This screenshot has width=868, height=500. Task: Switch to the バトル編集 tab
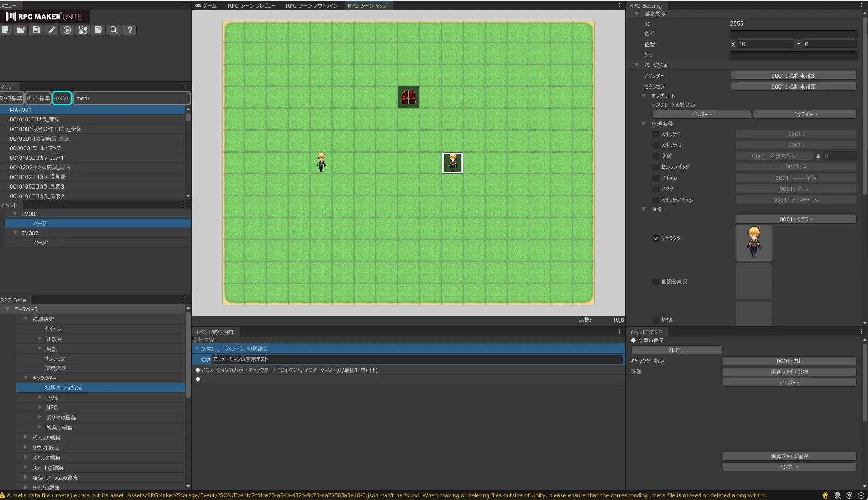(38, 98)
